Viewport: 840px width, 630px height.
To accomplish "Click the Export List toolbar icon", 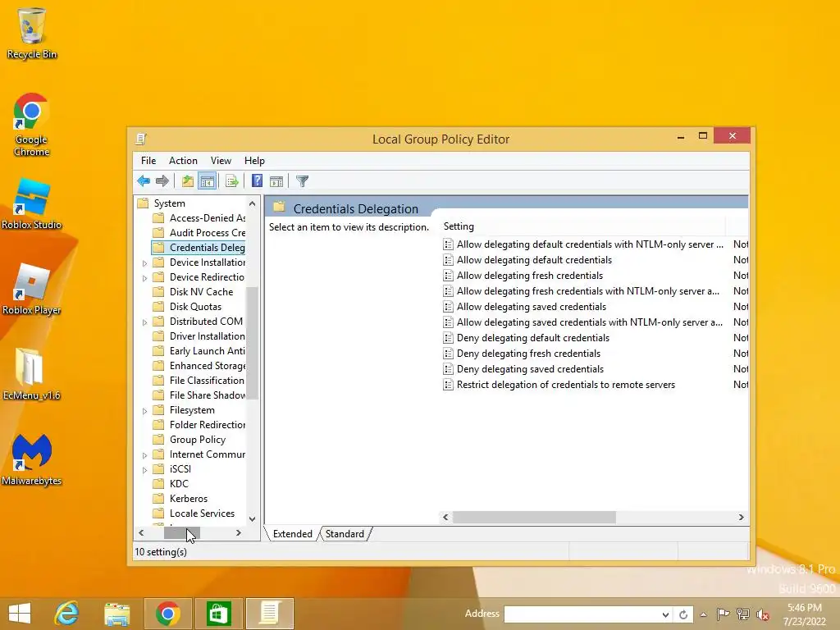I will (x=232, y=181).
